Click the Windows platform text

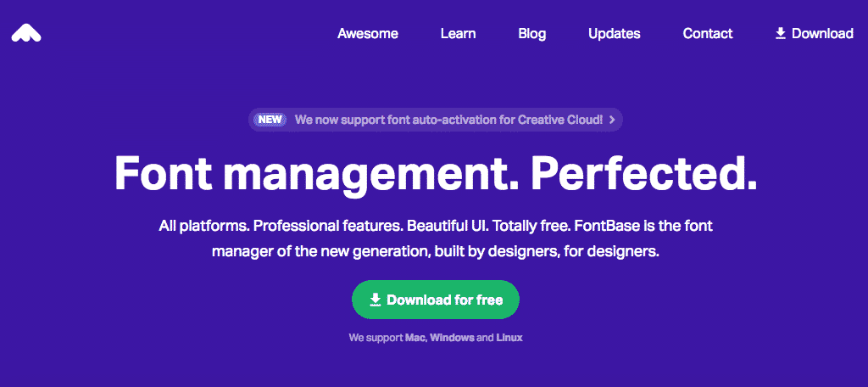[453, 337]
